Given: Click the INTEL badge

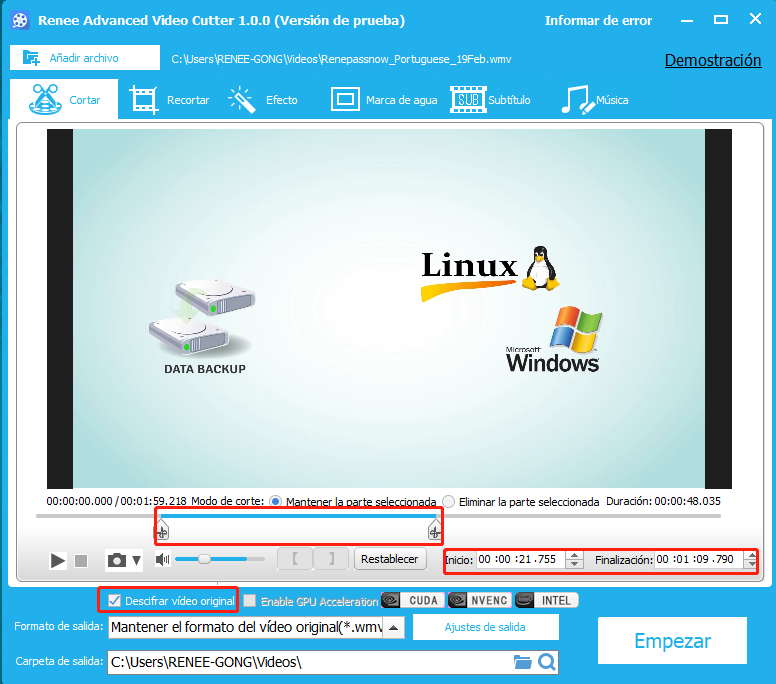Looking at the screenshot, I should point(546,600).
